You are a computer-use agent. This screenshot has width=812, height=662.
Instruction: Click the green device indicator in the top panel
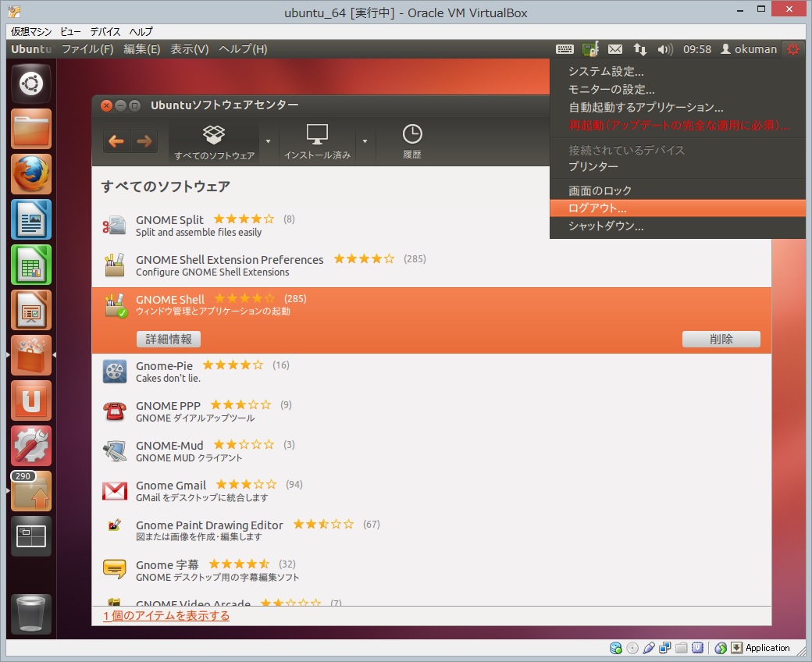590,49
